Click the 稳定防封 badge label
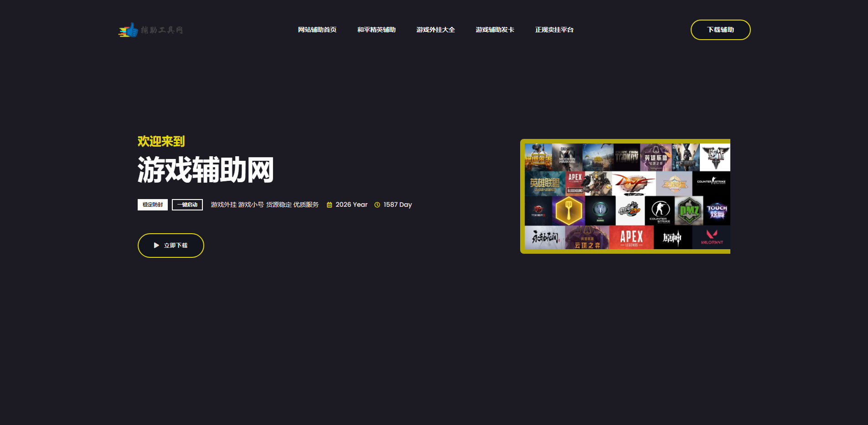Image resolution: width=868 pixels, height=425 pixels. pos(152,205)
